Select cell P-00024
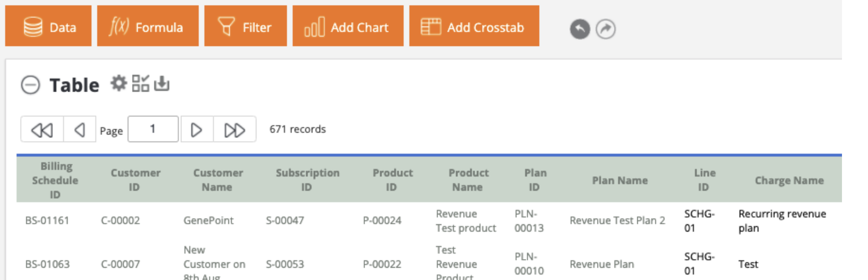Screen dimensions: 868x280 click(382, 220)
